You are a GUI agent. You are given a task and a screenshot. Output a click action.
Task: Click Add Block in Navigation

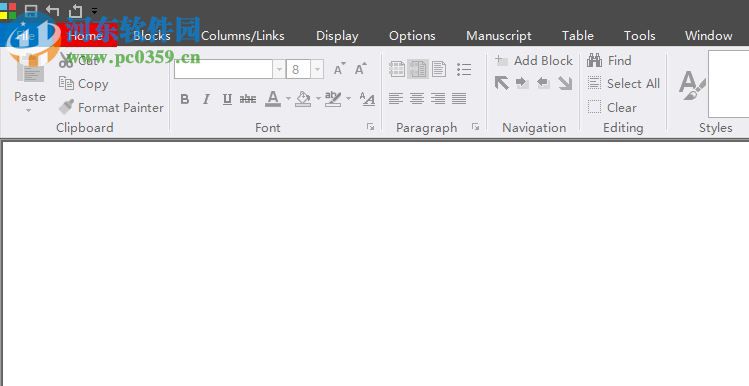(534, 61)
